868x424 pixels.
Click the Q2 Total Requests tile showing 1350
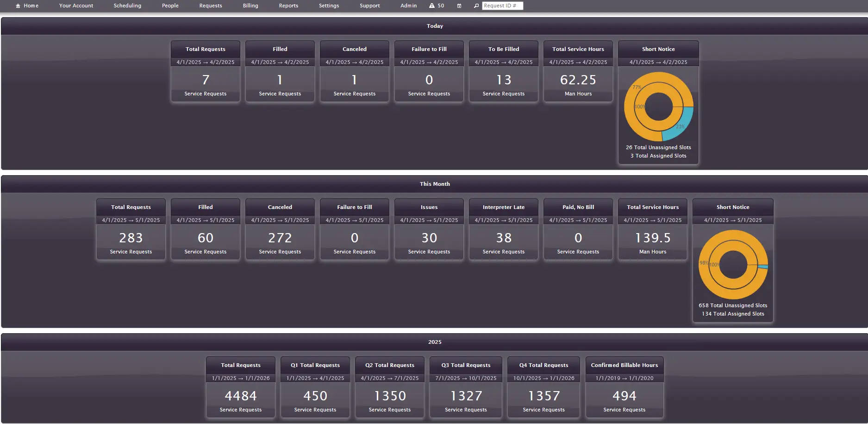click(390, 396)
